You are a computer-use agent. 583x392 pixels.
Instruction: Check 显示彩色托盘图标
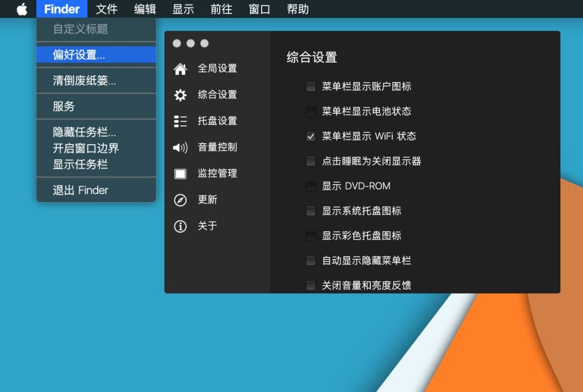310,235
